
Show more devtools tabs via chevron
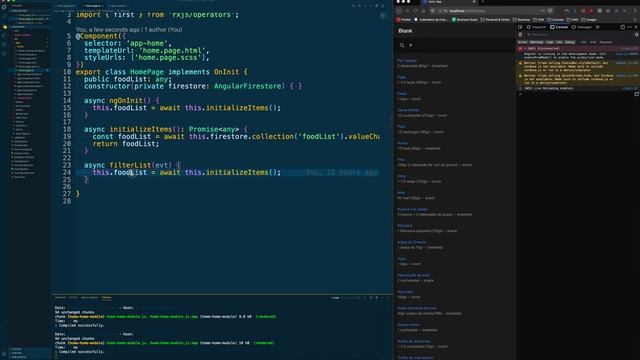click(x=598, y=27)
